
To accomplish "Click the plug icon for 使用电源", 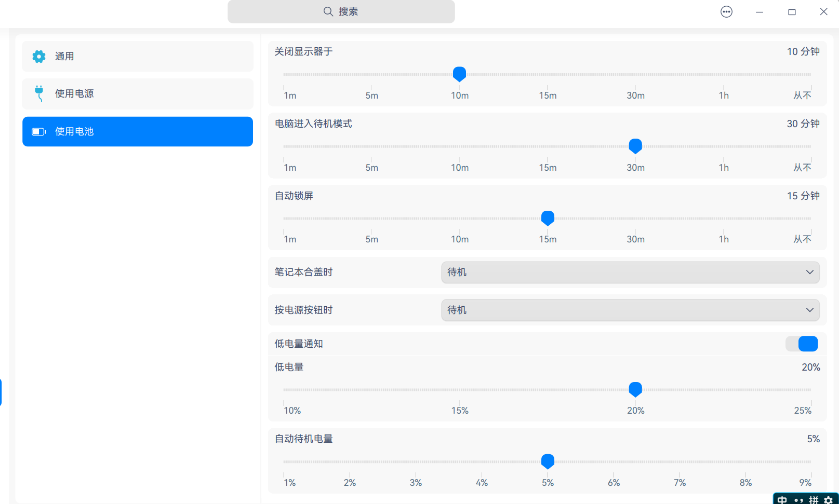I will 39,93.
